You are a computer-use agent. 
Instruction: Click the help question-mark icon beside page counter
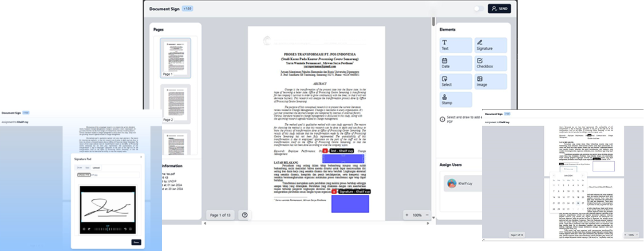[x=245, y=215]
